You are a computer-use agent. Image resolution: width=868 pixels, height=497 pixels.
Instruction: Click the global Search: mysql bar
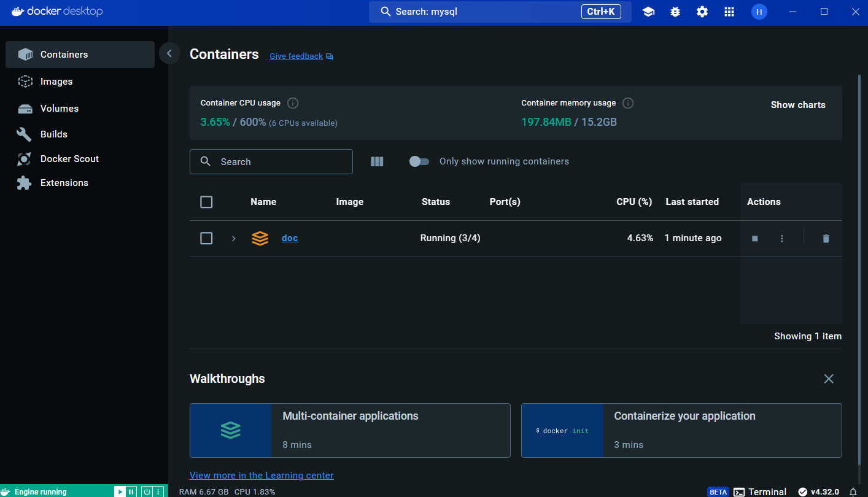coord(500,12)
